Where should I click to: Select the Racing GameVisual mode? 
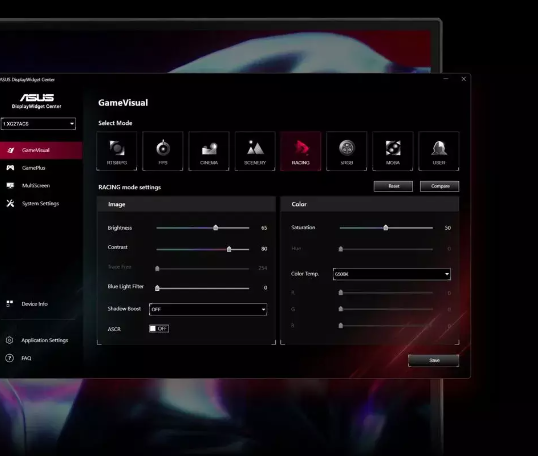tap(301, 151)
